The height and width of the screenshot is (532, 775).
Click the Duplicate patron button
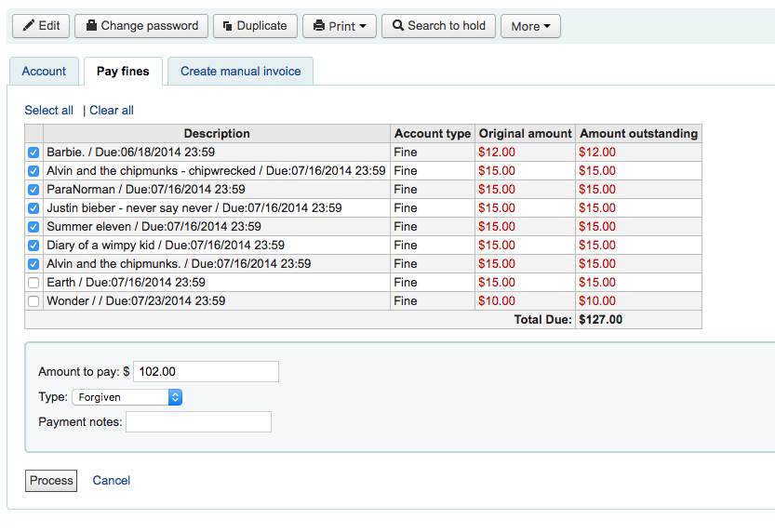pos(255,26)
